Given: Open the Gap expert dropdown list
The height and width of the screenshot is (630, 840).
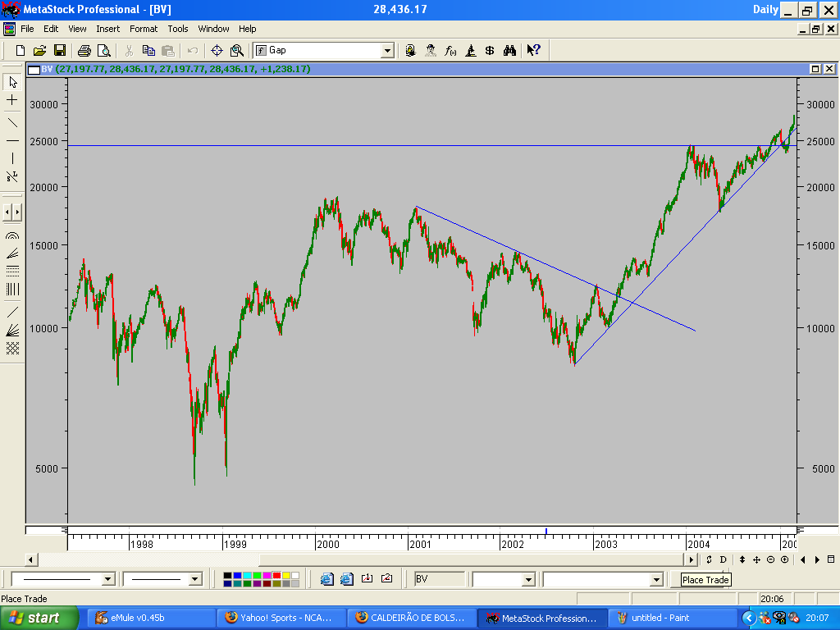Looking at the screenshot, I should tap(387, 50).
